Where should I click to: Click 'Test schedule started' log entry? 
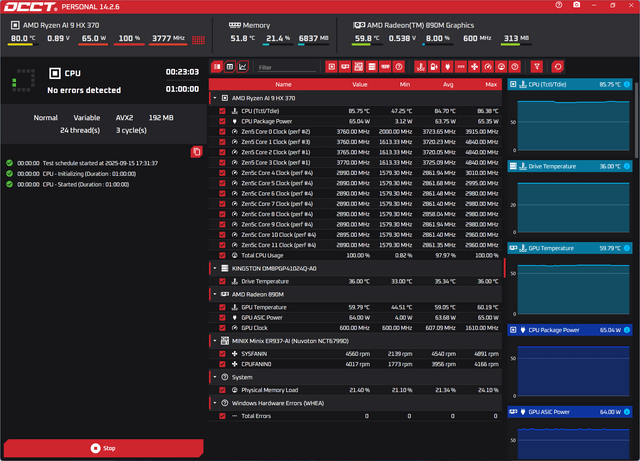[82, 163]
